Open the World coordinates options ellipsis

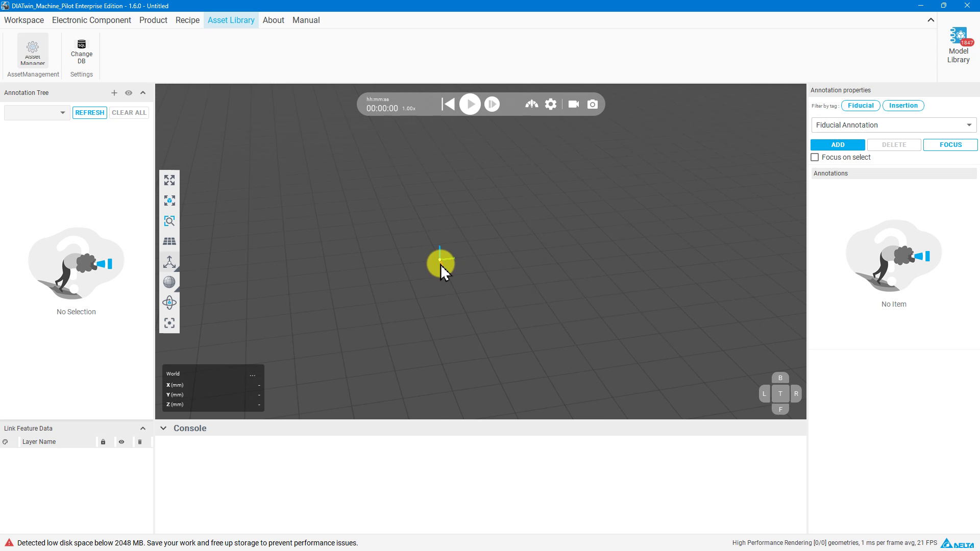pyautogui.click(x=253, y=374)
